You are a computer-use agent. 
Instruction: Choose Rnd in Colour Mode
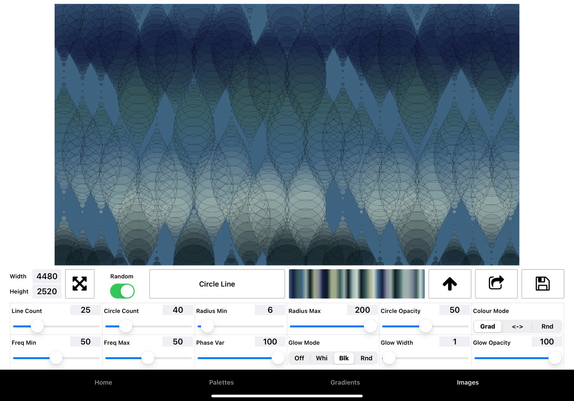point(547,326)
